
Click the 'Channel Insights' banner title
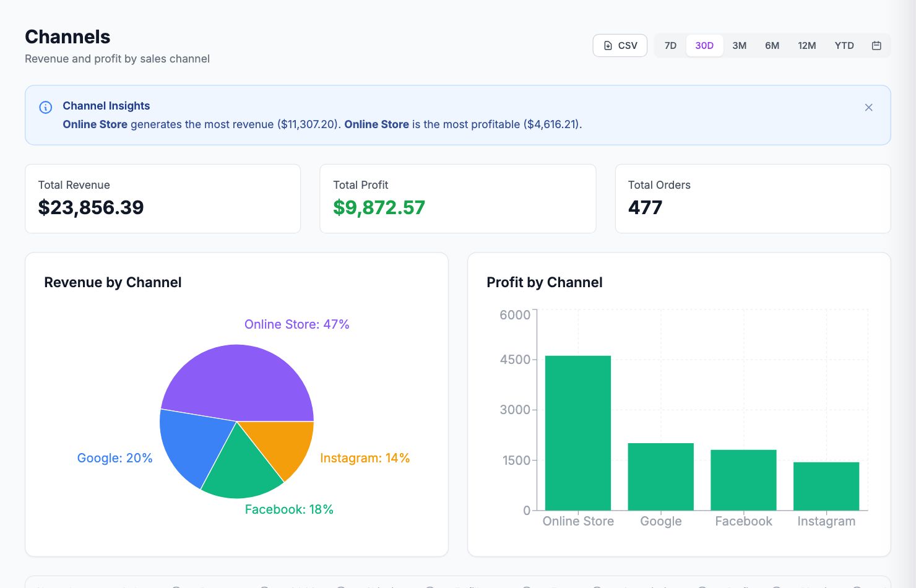coord(106,106)
